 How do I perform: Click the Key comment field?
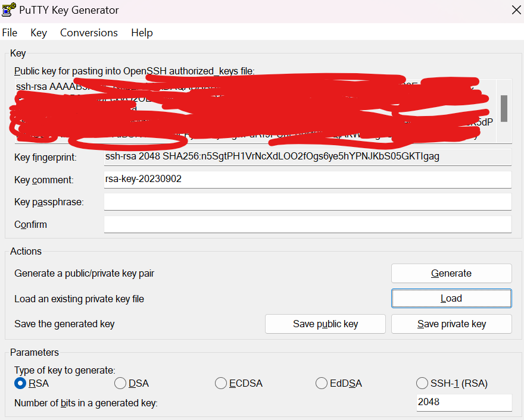(308, 180)
